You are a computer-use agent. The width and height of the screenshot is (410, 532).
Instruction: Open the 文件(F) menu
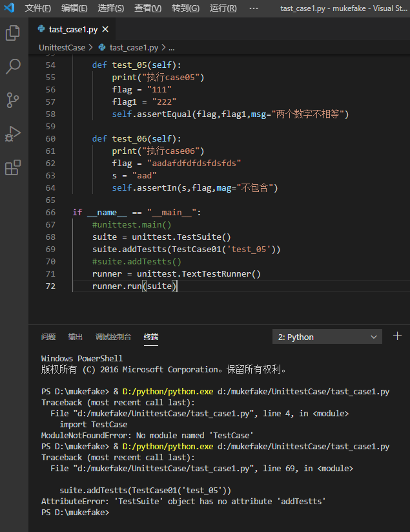tap(37, 8)
